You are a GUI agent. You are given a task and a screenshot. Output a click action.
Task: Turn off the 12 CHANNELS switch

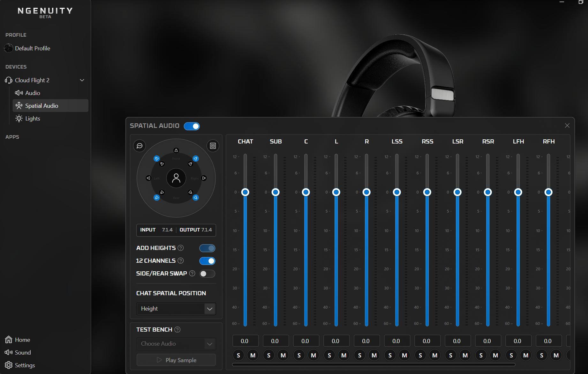(207, 261)
